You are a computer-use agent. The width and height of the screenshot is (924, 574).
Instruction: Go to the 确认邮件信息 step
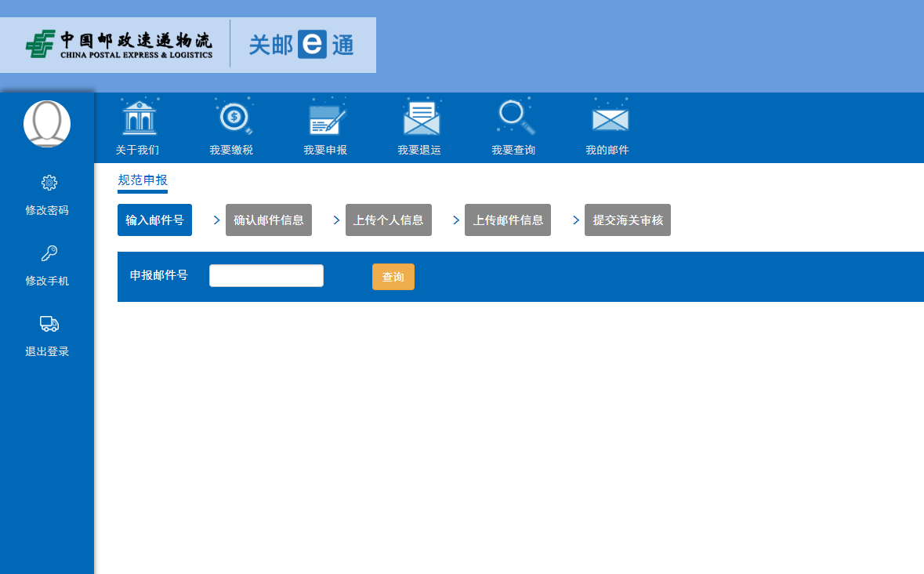(x=269, y=220)
